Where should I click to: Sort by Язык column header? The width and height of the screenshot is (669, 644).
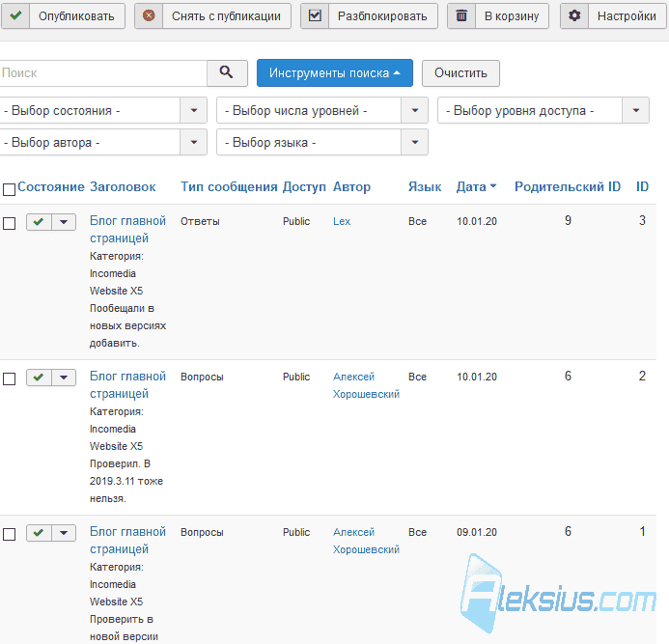[425, 186]
